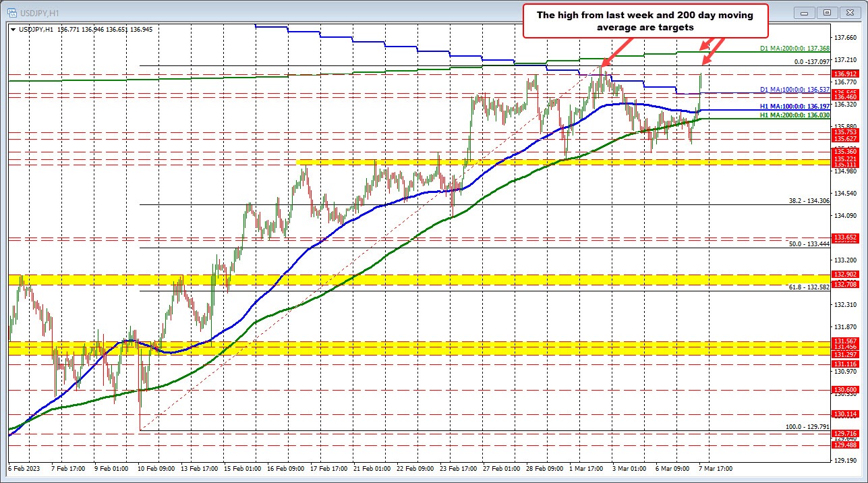The height and width of the screenshot is (483, 868).
Task: Click the red 136.912 price tag
Action: [845, 74]
